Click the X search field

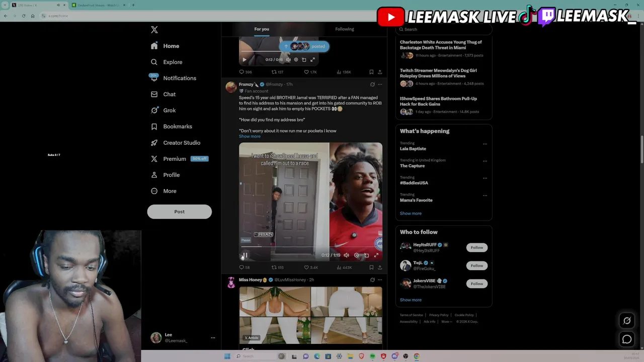444,29
